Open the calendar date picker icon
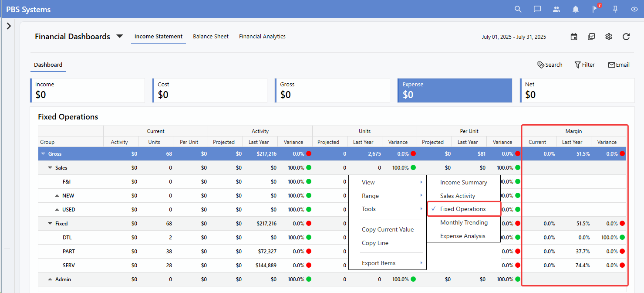 574,37
